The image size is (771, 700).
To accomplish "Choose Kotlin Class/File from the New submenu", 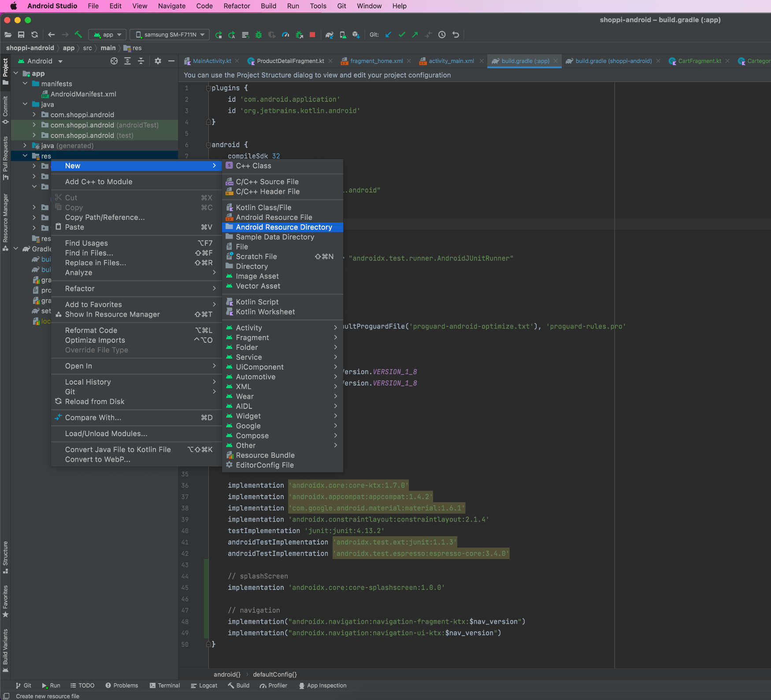I will pos(282,207).
